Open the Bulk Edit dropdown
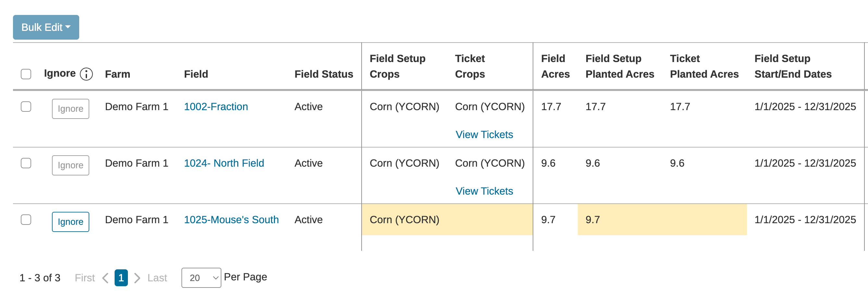Viewport: 868px width, 295px height. [x=46, y=27]
